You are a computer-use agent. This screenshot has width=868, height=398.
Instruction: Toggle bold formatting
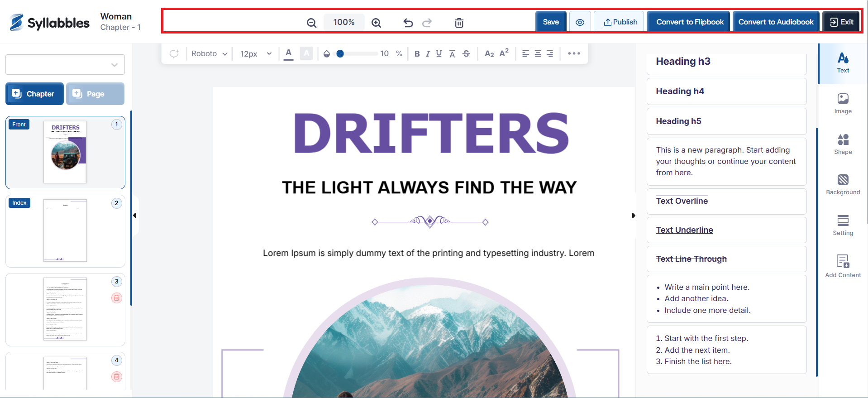pyautogui.click(x=417, y=54)
